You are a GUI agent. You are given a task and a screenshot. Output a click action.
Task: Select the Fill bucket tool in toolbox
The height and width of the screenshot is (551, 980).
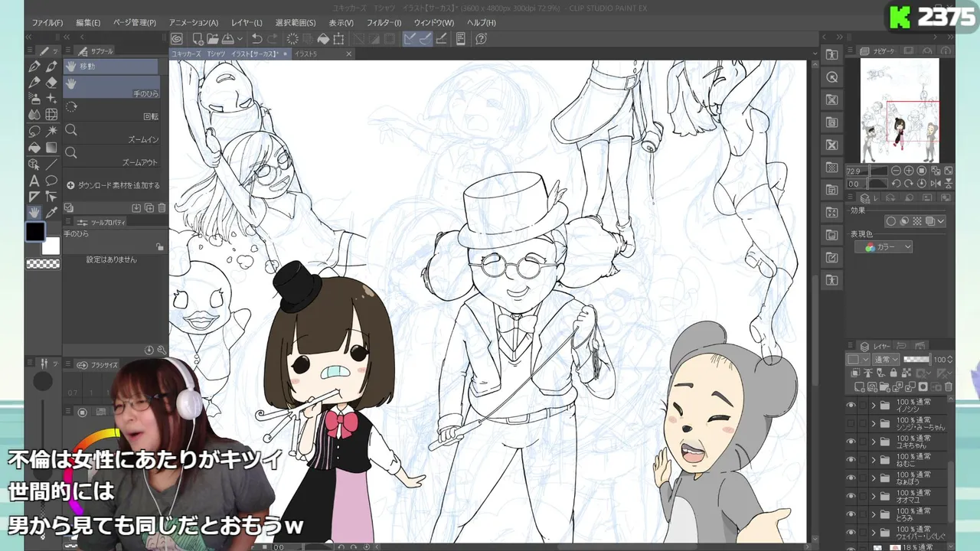34,148
